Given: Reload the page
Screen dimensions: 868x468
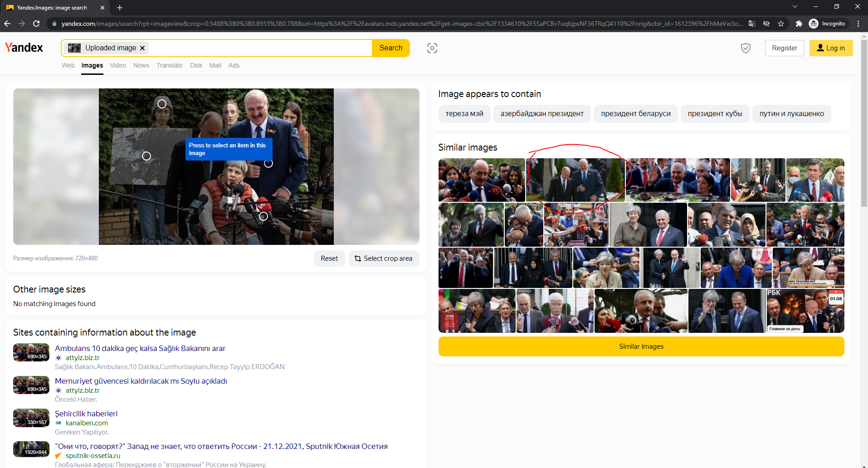Looking at the screenshot, I should (36, 24).
